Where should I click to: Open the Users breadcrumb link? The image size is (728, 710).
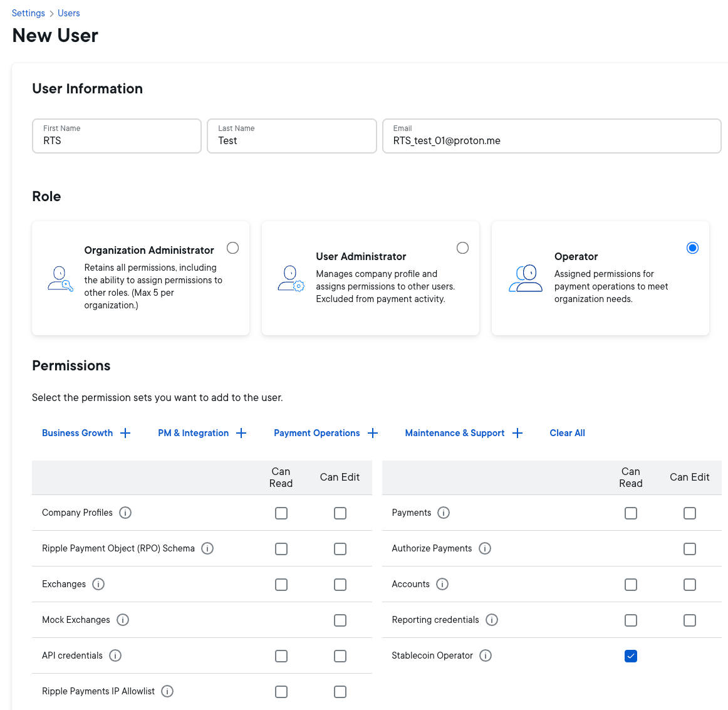point(69,13)
